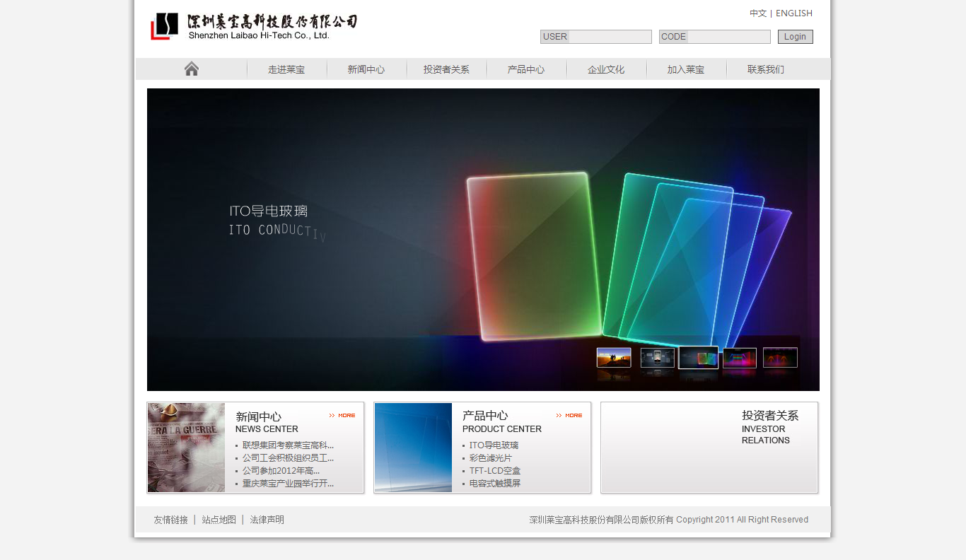Open the 产品中心 navigation menu

526,69
